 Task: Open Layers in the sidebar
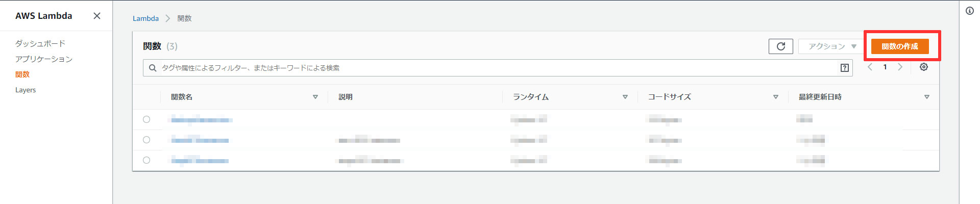[26, 90]
